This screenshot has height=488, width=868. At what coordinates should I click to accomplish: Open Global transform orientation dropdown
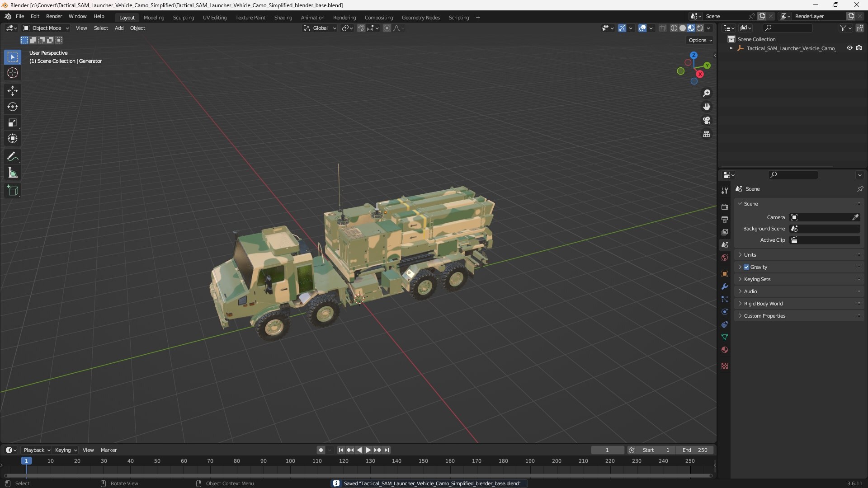coord(320,28)
